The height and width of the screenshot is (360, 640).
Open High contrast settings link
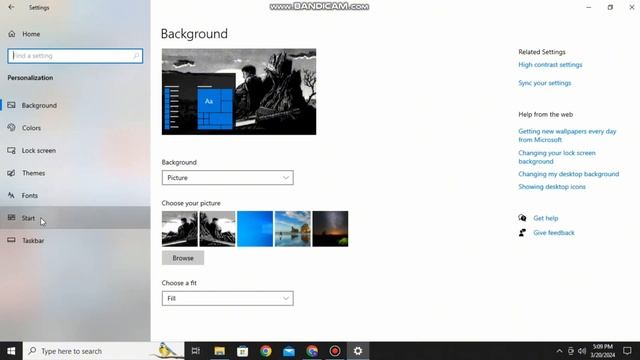coord(550,64)
